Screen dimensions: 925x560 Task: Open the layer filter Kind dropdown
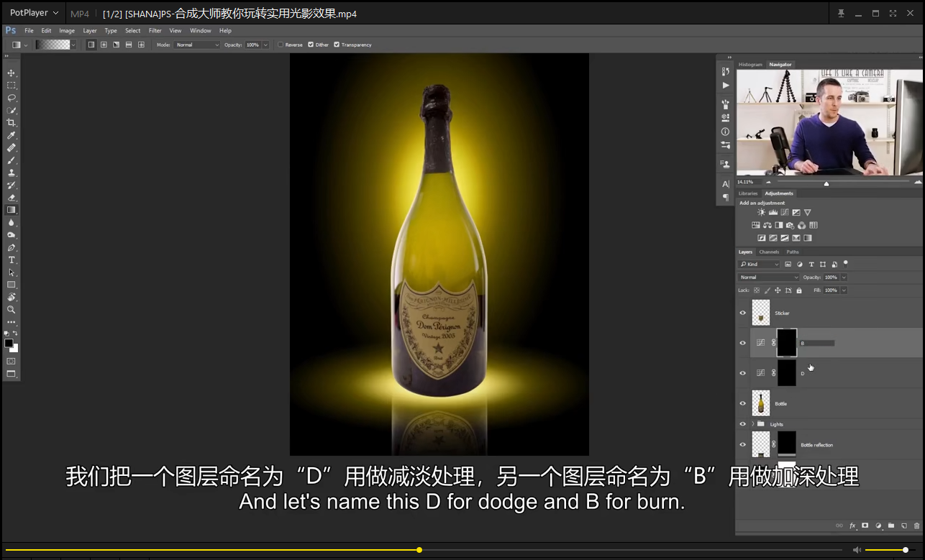(760, 265)
